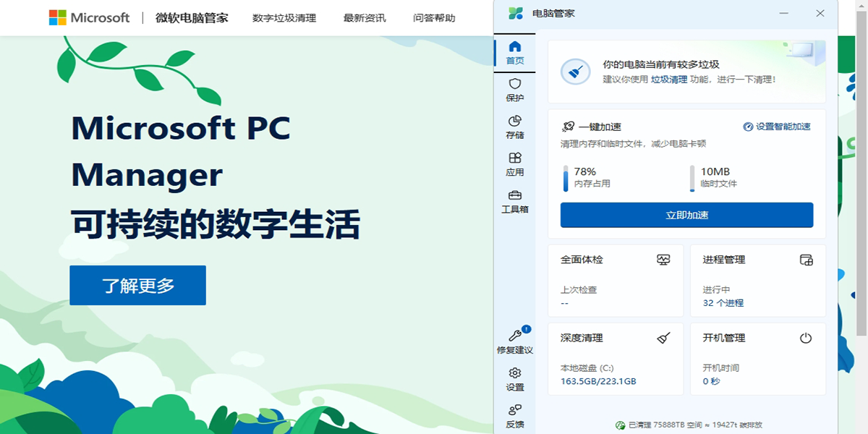Open 数字垃圾清理 in website navigation
Viewport: 868px width, 434px height.
tap(284, 18)
